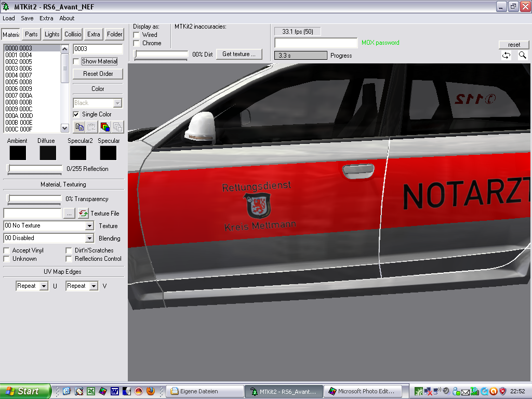This screenshot has width=532, height=399.
Task: Switch to Microsoft Photo Editor taskbar window
Action: (363, 391)
